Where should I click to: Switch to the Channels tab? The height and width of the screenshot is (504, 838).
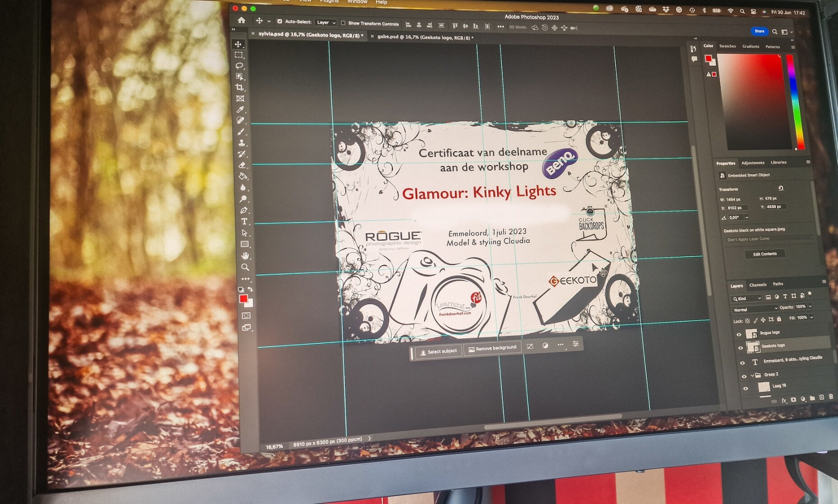[x=758, y=285]
